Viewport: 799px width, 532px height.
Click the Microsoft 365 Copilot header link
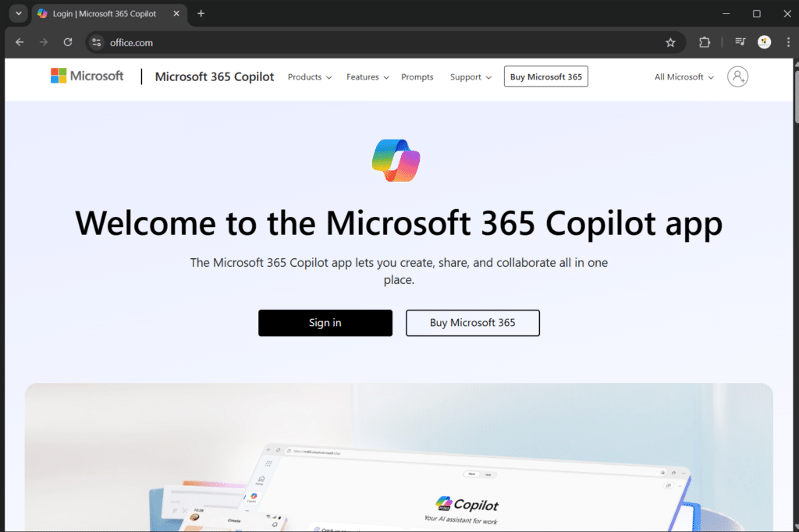tap(215, 76)
